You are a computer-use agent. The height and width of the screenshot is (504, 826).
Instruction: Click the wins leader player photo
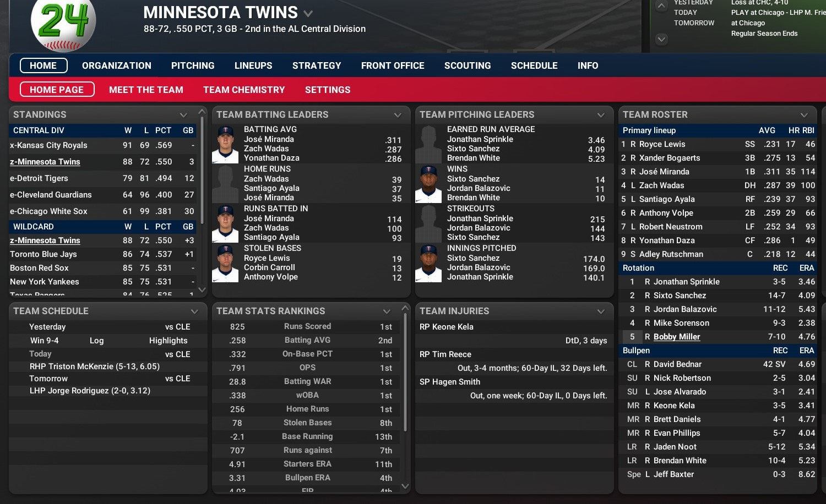pos(428,184)
